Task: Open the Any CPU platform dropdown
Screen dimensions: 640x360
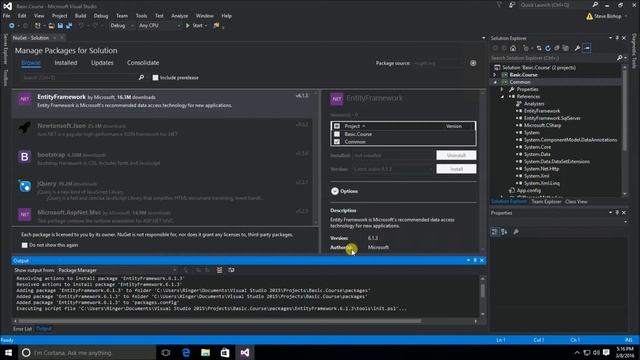Action: (159, 26)
